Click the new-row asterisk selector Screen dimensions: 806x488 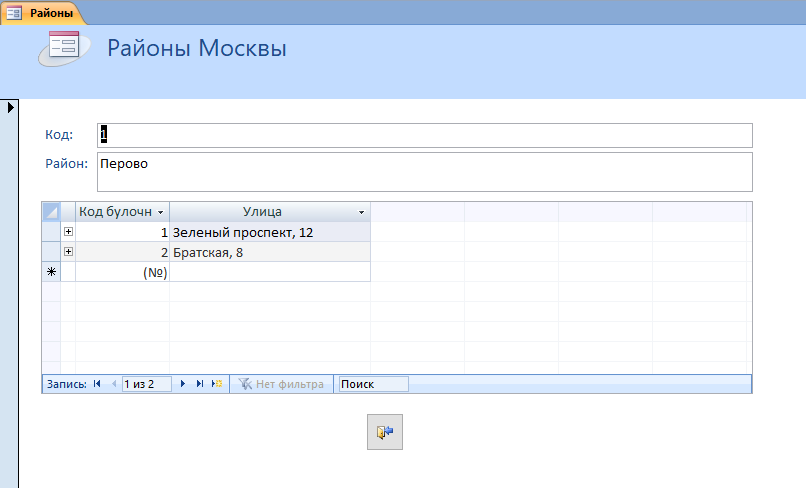click(51, 272)
